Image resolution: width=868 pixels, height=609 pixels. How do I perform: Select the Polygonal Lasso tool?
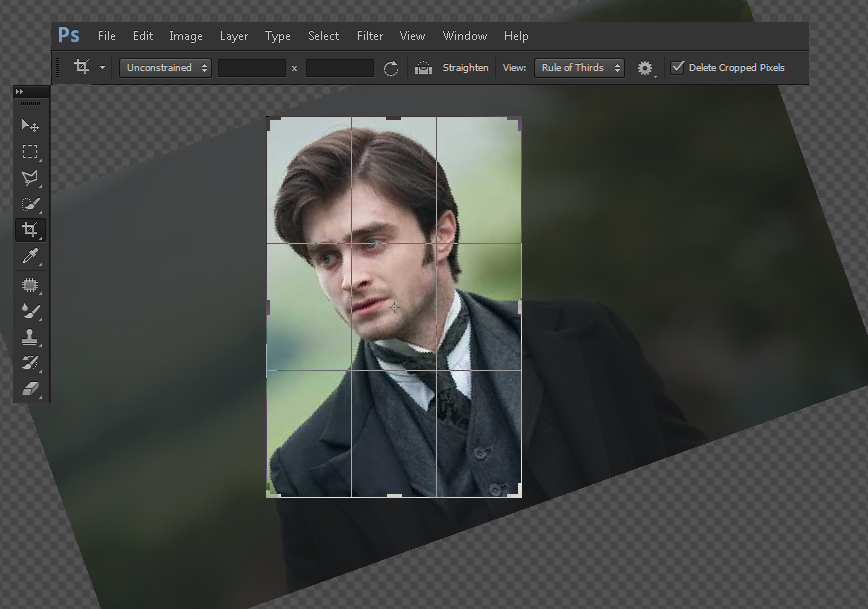[30, 178]
